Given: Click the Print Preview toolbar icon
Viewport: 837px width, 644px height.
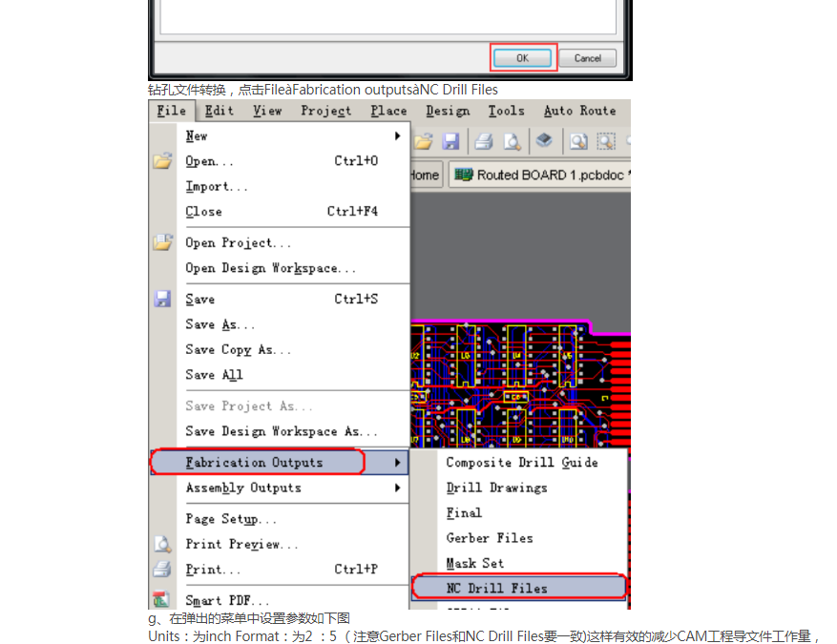Looking at the screenshot, I should [x=512, y=141].
